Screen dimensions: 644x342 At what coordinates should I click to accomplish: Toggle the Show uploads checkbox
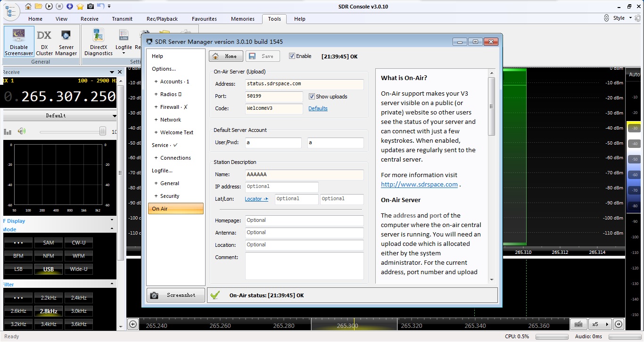312,97
